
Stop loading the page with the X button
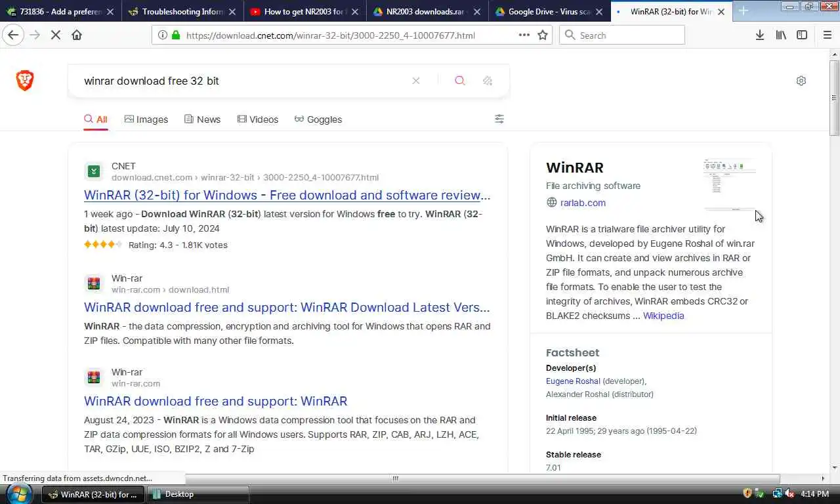(x=56, y=35)
